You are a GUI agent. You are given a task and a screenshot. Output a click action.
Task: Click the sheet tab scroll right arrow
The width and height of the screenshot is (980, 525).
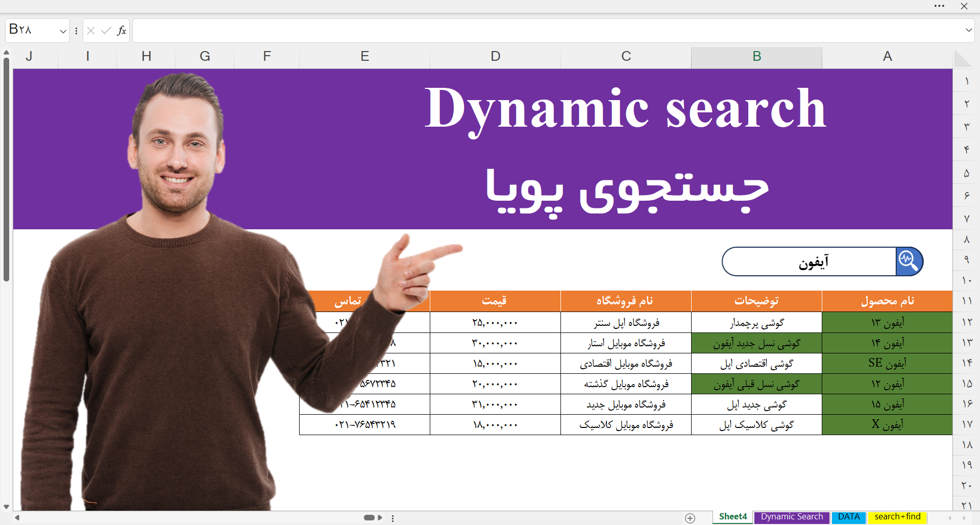[964, 518]
